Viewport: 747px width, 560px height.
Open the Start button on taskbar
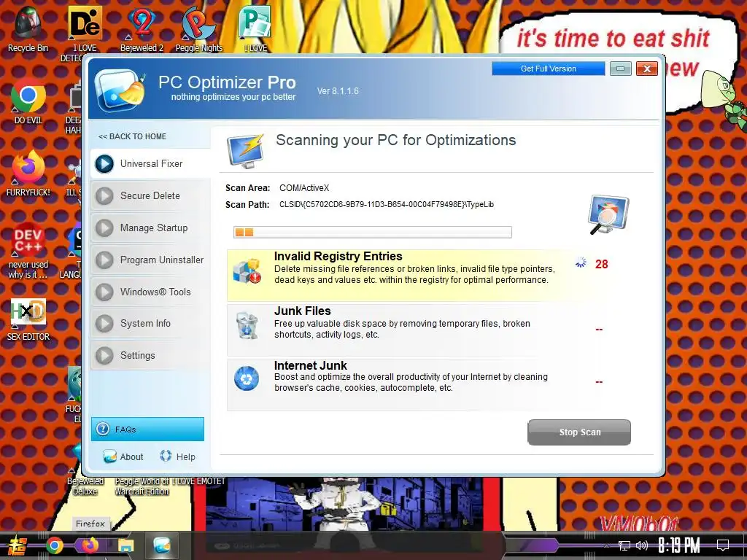16,545
